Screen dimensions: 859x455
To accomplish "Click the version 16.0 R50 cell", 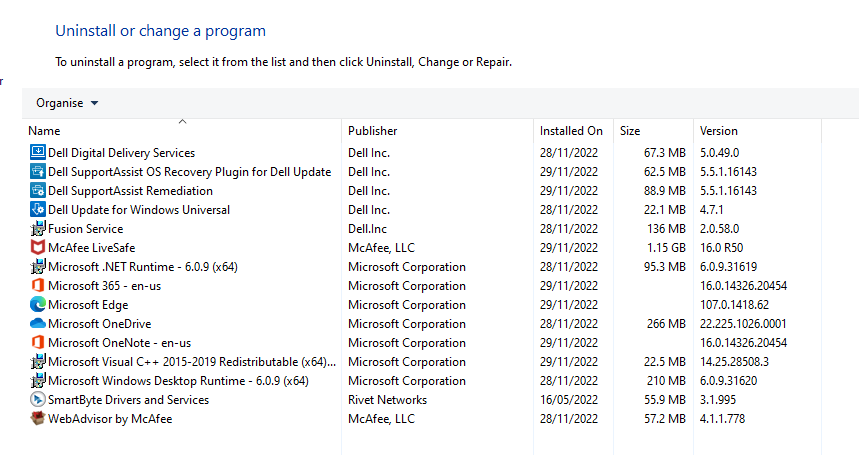I will tap(721, 247).
